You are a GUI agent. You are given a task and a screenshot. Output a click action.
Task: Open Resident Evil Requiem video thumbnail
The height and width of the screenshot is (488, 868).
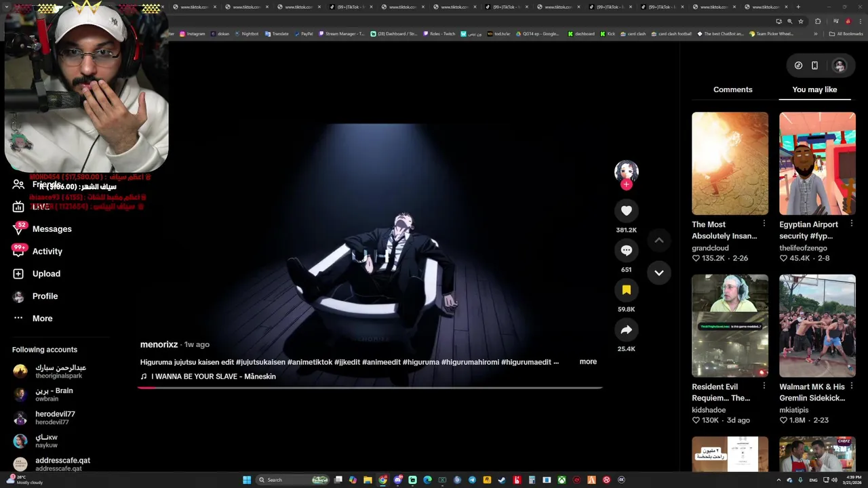[730, 325]
